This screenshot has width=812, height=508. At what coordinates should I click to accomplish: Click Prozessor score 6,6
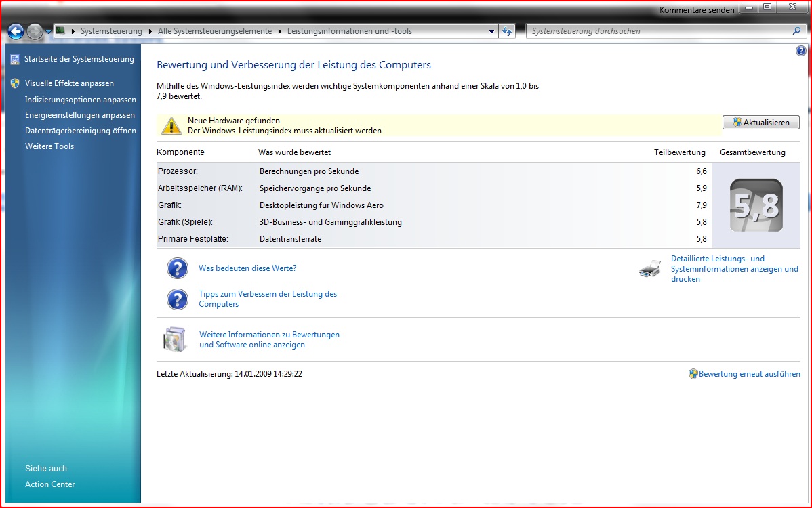click(701, 171)
